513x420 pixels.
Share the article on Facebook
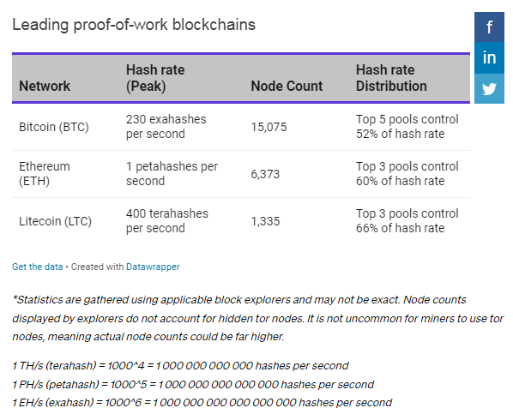click(489, 27)
